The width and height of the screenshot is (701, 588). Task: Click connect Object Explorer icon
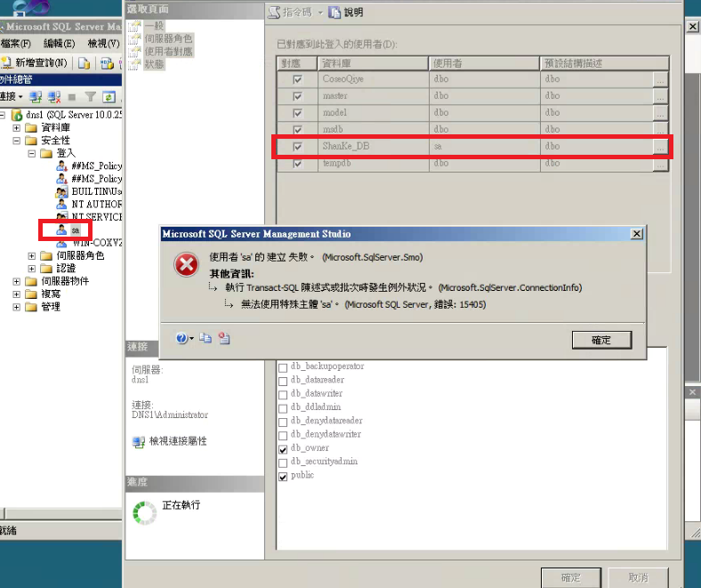click(x=36, y=96)
